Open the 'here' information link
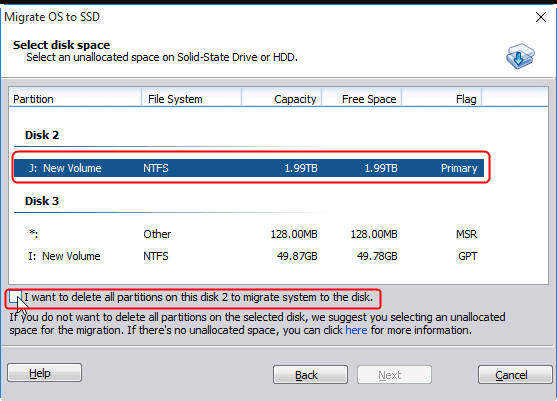 click(356, 330)
